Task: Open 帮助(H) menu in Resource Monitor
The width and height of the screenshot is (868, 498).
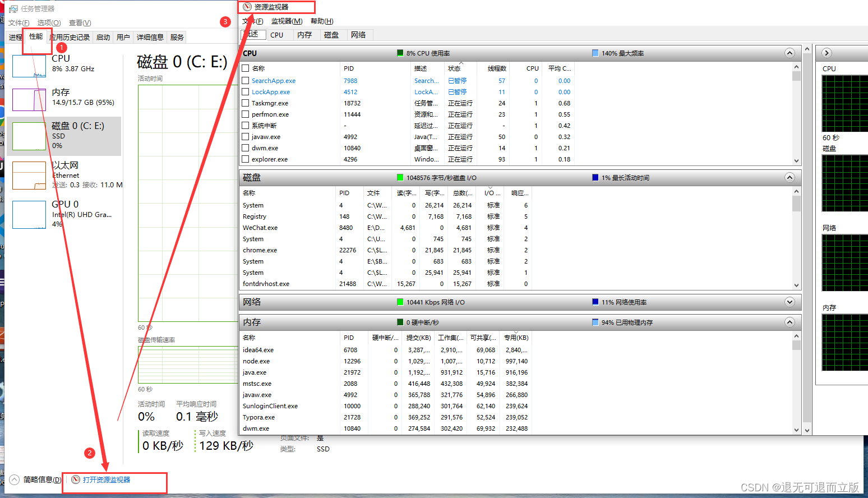Action: [322, 21]
